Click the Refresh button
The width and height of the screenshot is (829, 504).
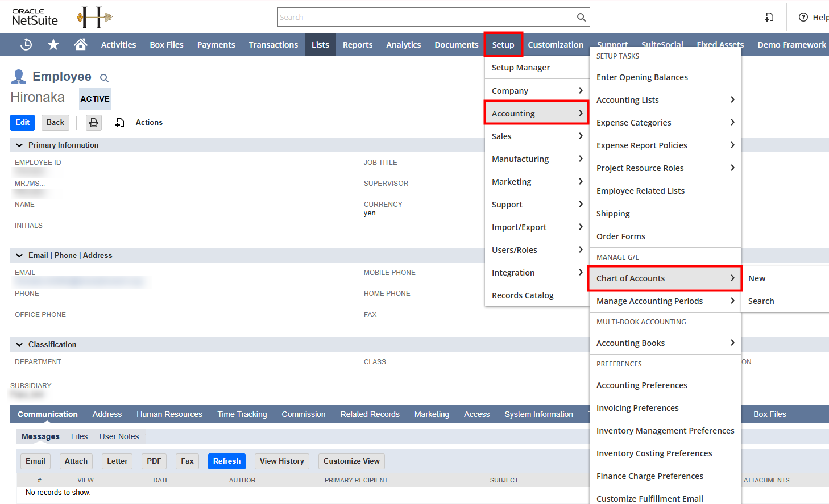[x=227, y=461]
